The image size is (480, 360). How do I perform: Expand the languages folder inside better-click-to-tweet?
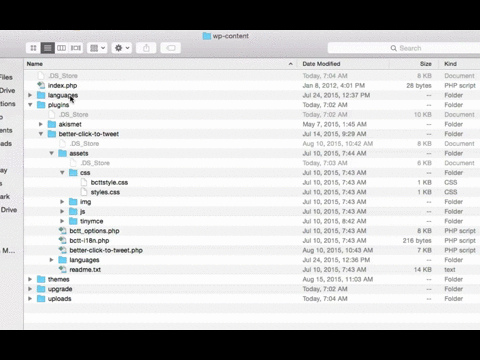tap(51, 260)
